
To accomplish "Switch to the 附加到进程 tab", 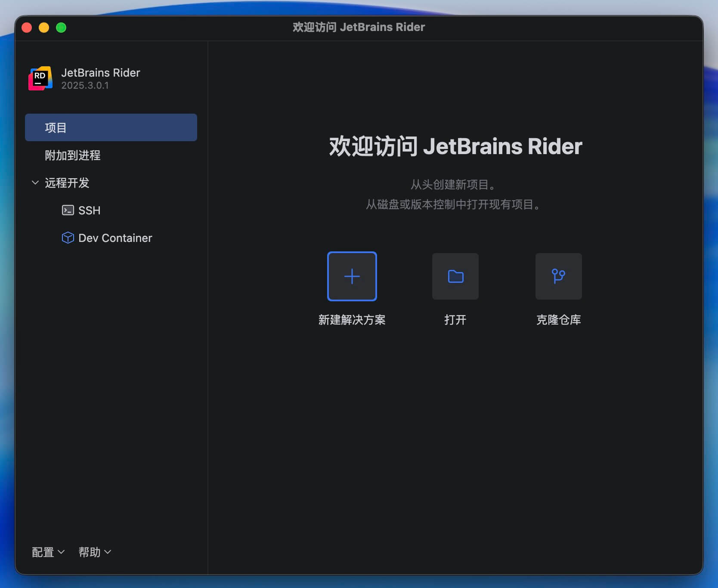I will click(73, 155).
